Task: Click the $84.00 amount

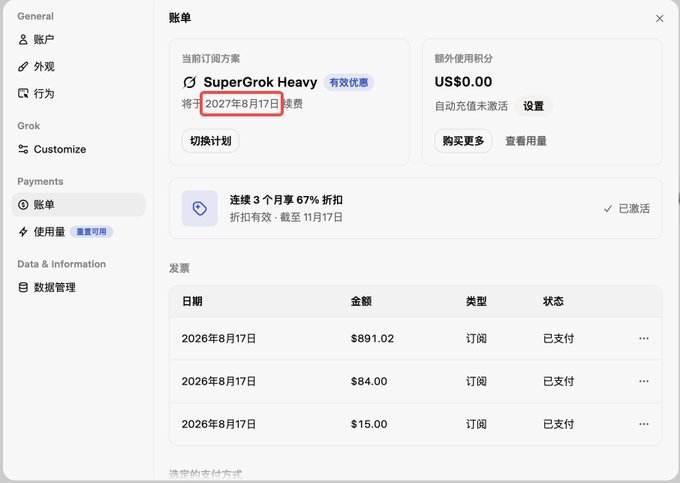Action: pos(369,382)
